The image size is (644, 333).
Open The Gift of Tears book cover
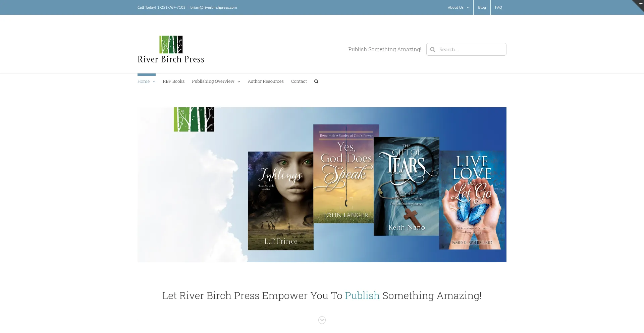(406, 186)
